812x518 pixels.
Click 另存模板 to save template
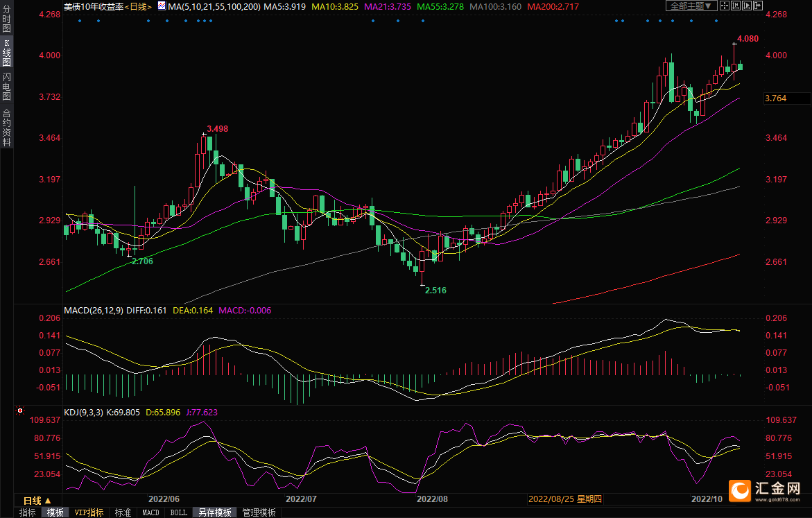point(215,512)
